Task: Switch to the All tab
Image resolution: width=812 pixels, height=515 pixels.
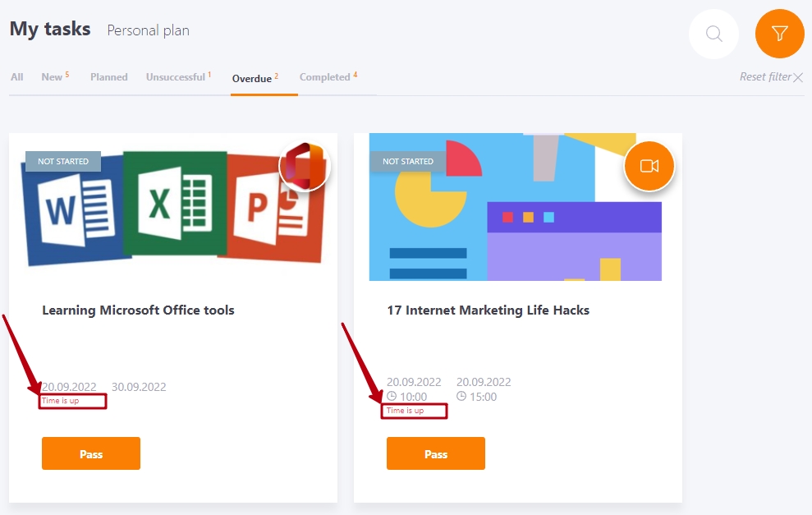Action: click(x=16, y=77)
